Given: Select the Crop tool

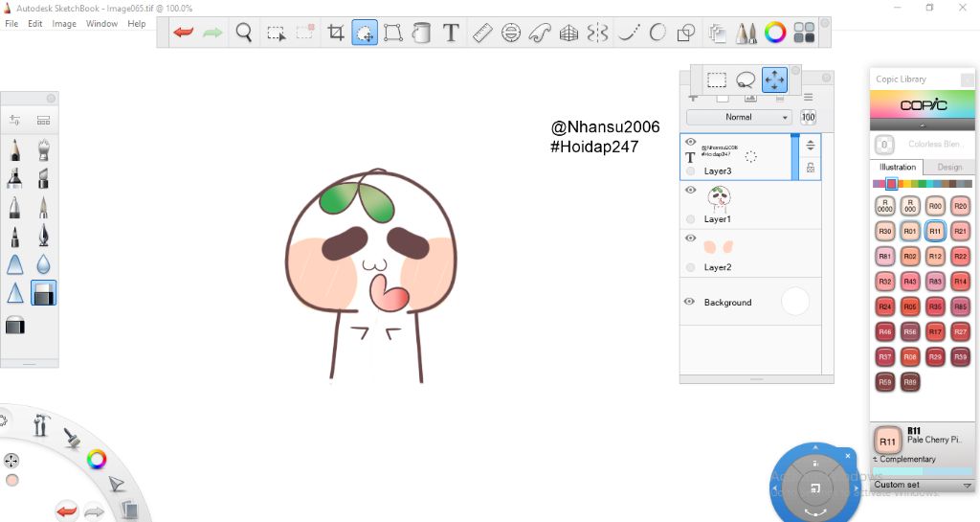Looking at the screenshot, I should pyautogui.click(x=336, y=32).
